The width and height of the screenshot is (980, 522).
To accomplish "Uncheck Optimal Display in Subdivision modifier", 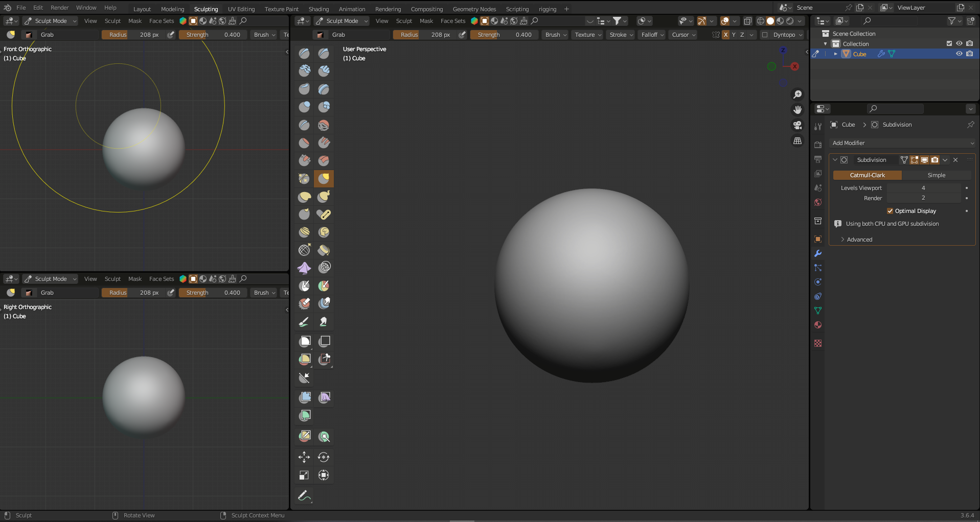I will (890, 211).
